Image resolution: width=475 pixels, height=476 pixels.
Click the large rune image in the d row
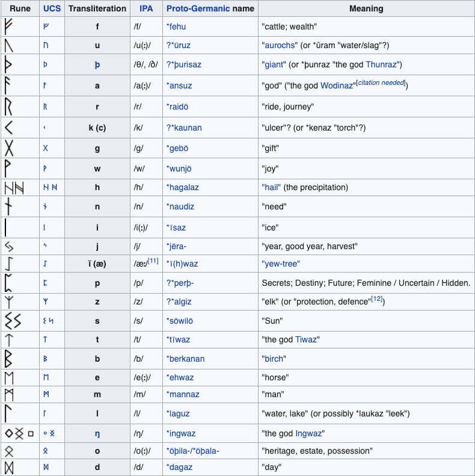9,467
